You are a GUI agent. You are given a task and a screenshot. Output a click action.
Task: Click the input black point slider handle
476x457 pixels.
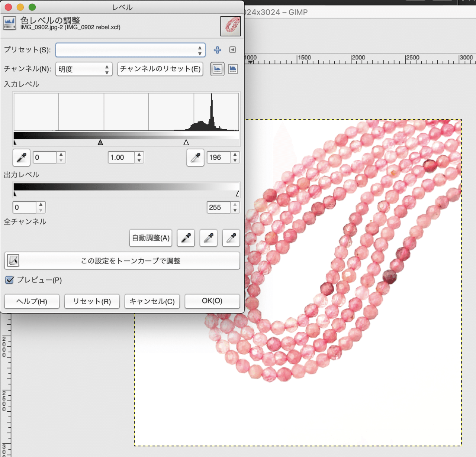click(x=15, y=143)
